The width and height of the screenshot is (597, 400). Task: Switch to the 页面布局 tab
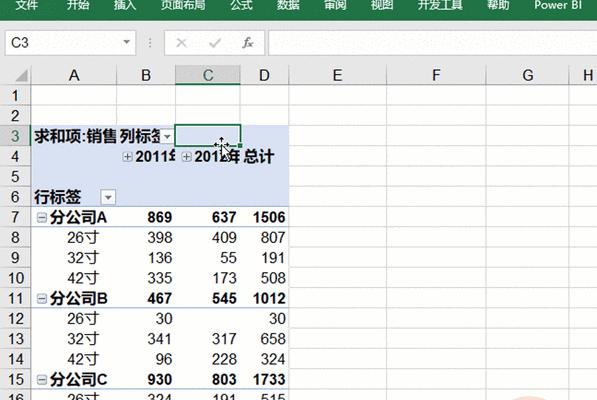pos(183,5)
